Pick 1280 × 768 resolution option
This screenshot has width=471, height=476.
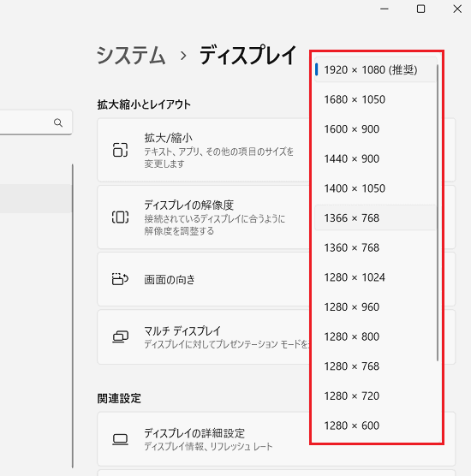pyautogui.click(x=376, y=366)
